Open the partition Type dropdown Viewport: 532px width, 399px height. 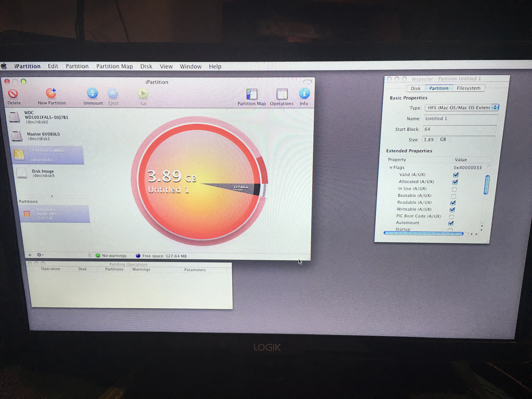(462, 108)
